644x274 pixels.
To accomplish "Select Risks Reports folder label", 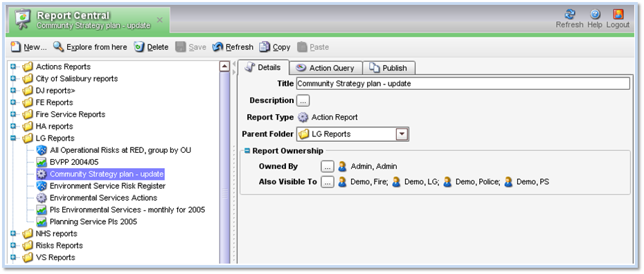I will tap(59, 246).
